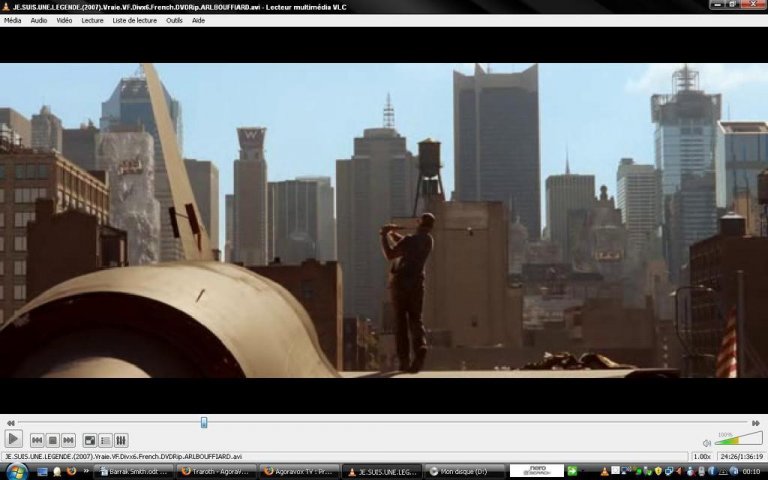Image resolution: width=768 pixels, height=480 pixels.
Task: Expand quick launch overflow chevron
Action: click(87, 471)
